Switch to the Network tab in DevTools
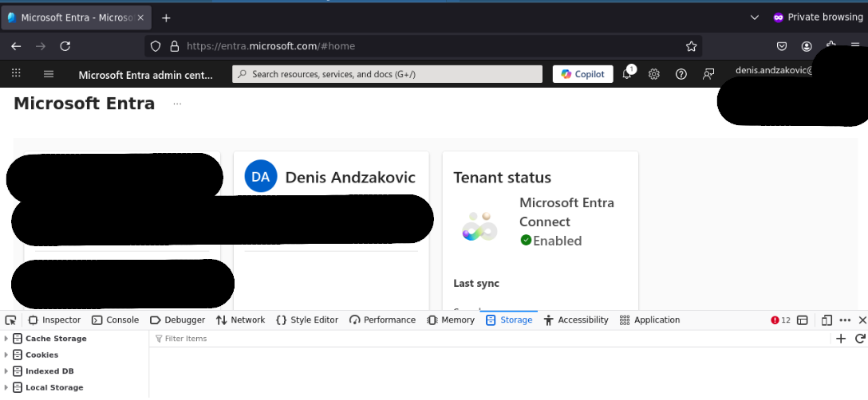The height and width of the screenshot is (400, 868). click(x=240, y=320)
